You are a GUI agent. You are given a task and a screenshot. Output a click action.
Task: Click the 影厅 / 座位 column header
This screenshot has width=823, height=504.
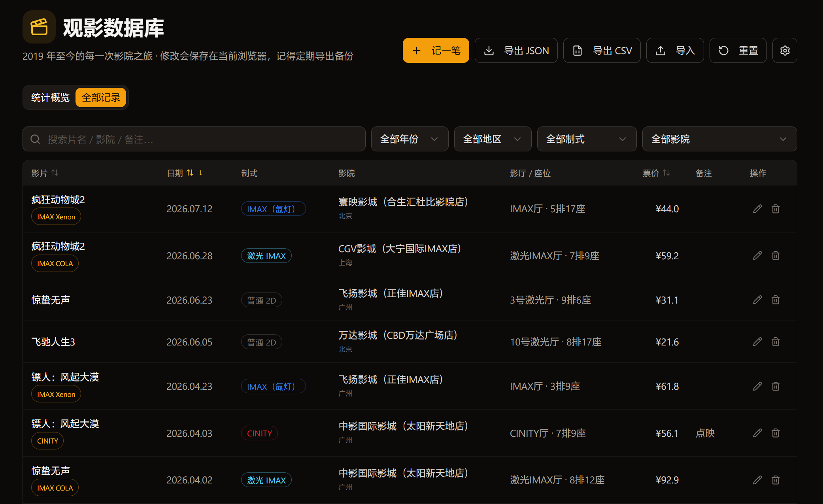point(530,173)
